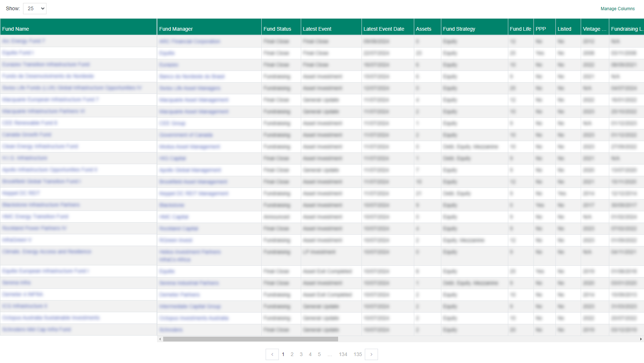Click the horizontal table scrollbar thumb

[250, 339]
